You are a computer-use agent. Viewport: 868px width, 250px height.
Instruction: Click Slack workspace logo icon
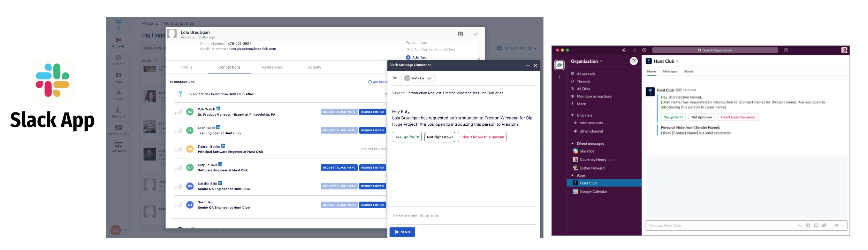point(559,65)
